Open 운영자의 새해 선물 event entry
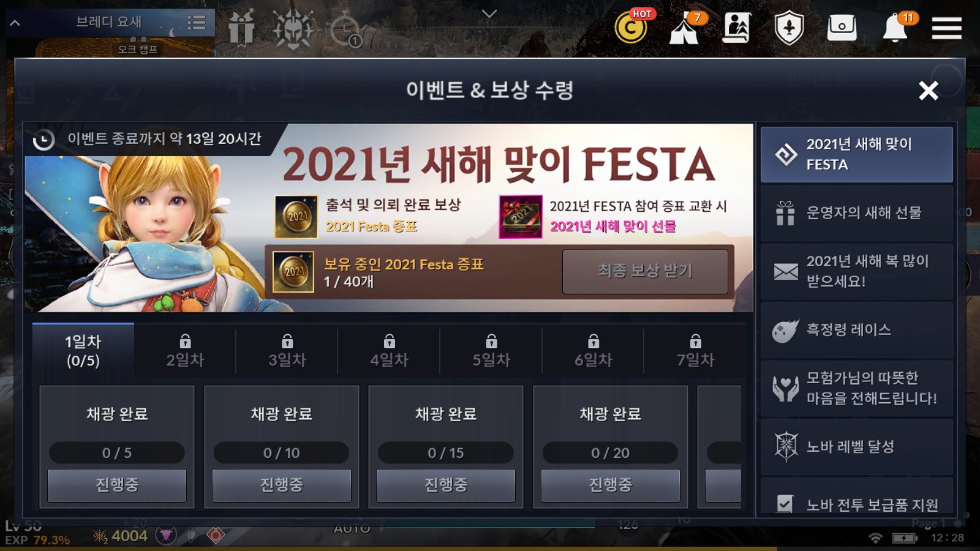Image resolution: width=980 pixels, height=551 pixels. [856, 213]
